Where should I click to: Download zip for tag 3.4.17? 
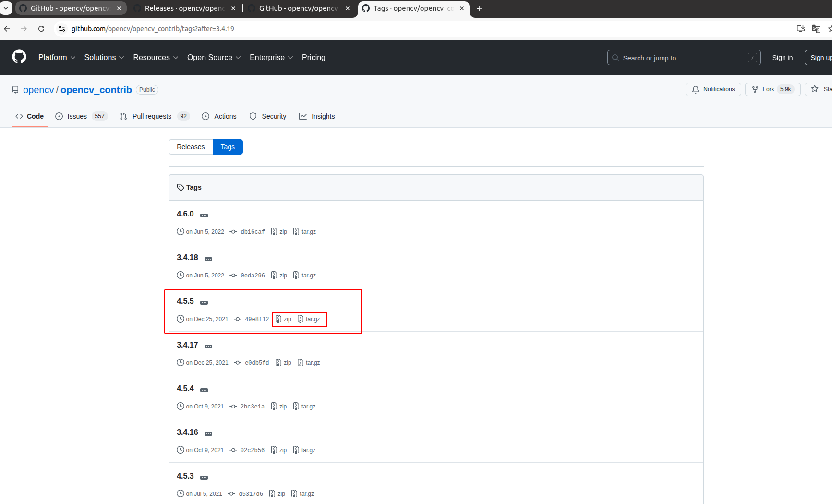click(283, 363)
